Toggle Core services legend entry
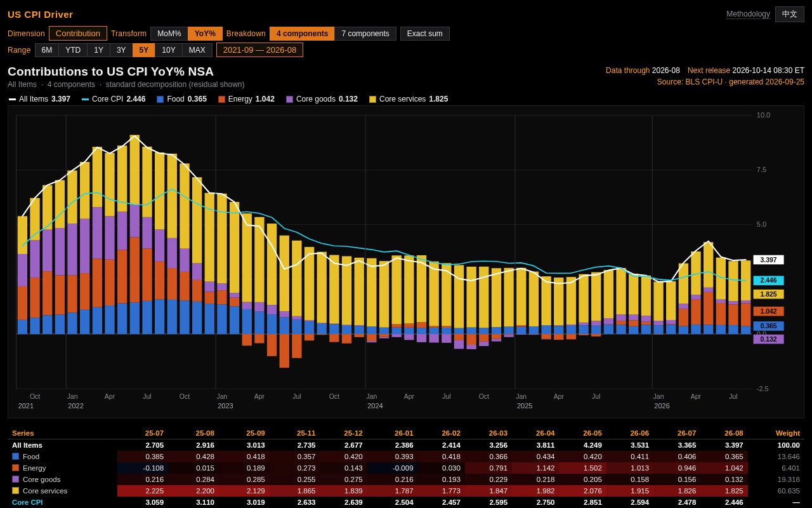The height and width of the screenshot is (508, 812). coord(409,99)
